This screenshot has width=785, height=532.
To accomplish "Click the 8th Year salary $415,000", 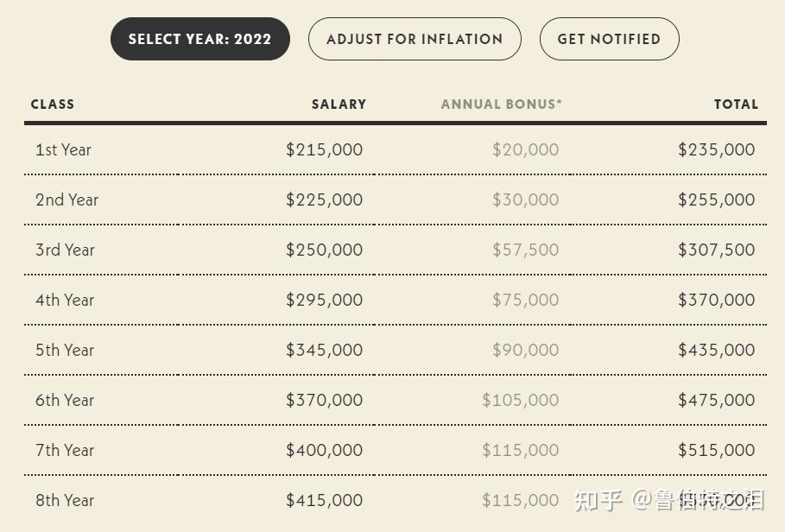I will [x=324, y=500].
